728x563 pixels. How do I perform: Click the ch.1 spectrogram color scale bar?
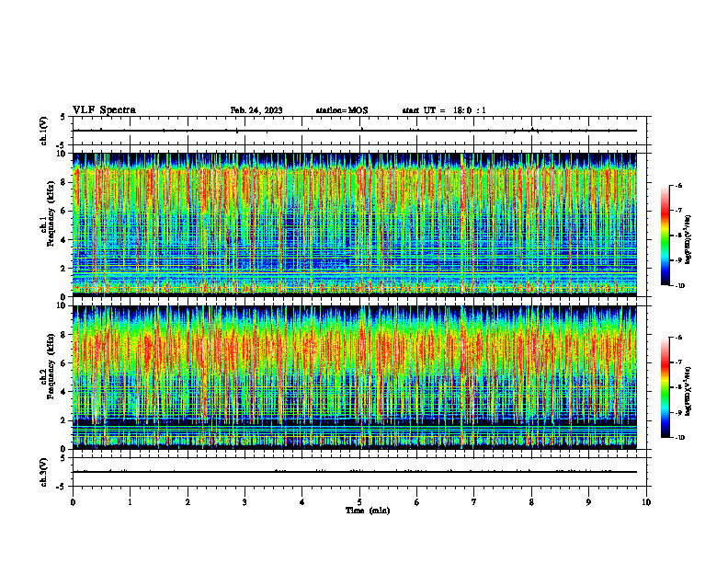[x=665, y=236]
